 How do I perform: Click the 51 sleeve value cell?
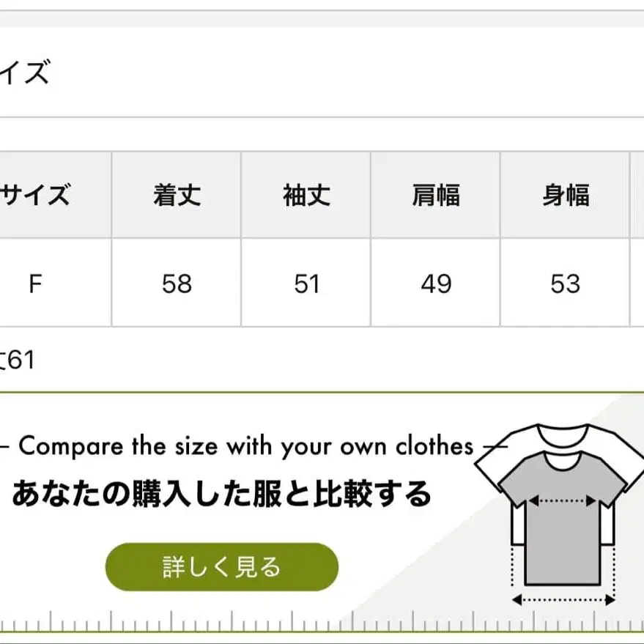click(306, 284)
